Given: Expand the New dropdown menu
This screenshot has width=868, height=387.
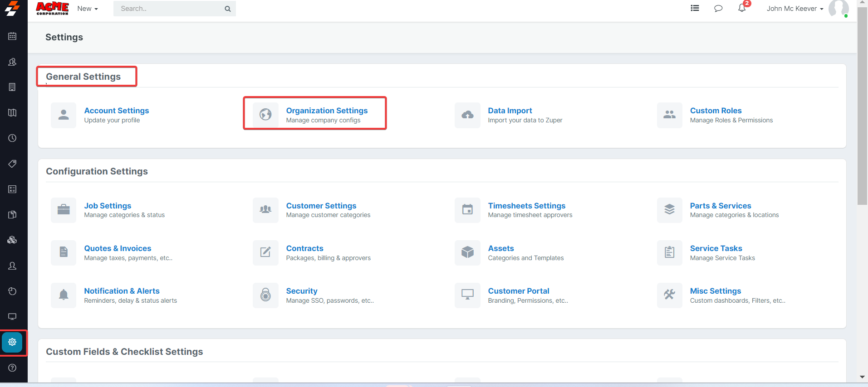Looking at the screenshot, I should (x=87, y=9).
